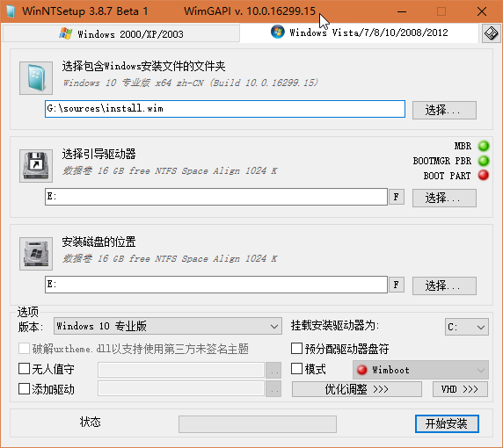Click the G:\sources\install.wim path field
Viewport: 503px width, 448px height.
click(x=225, y=109)
